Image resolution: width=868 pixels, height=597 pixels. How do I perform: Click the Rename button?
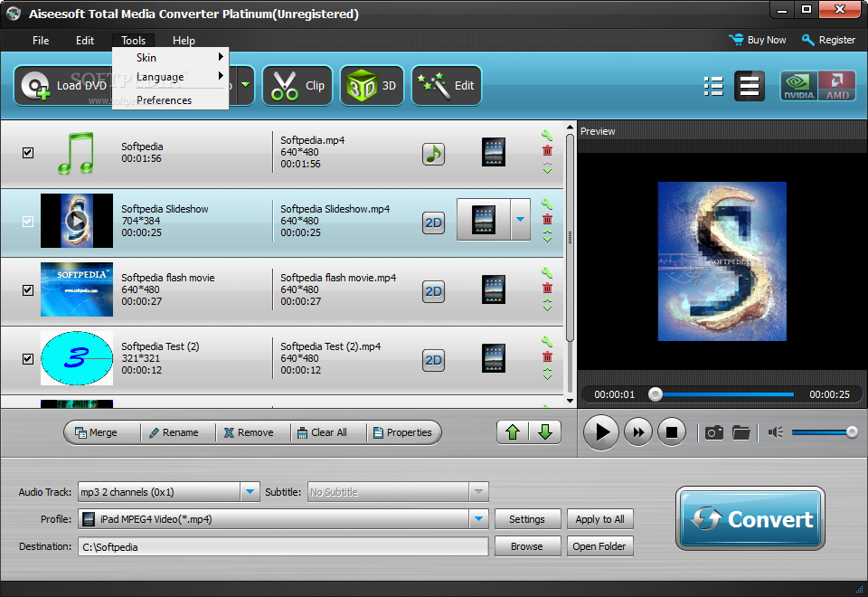[x=174, y=432]
